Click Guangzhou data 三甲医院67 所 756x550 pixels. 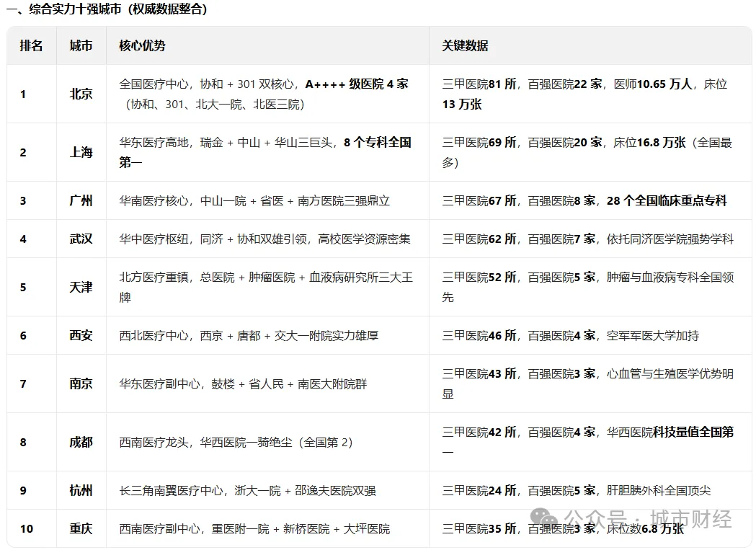point(479,200)
